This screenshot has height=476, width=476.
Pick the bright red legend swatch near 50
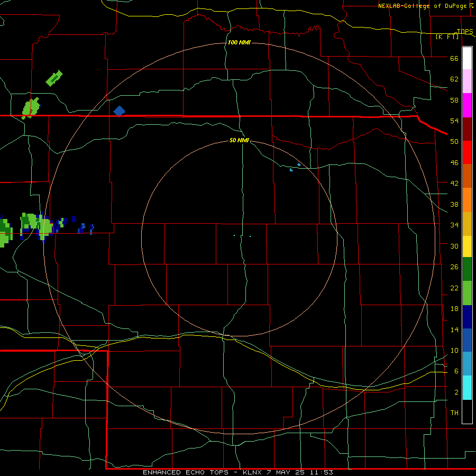pos(467,152)
